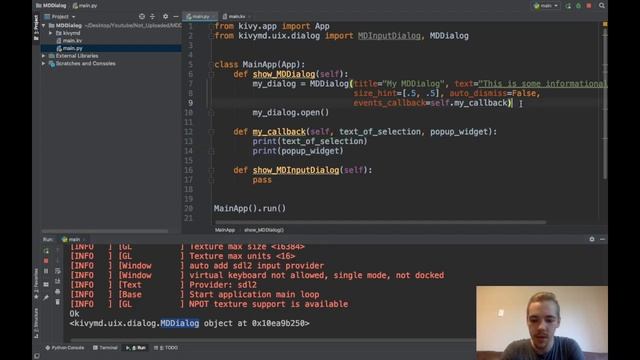Click the editor horizontal scrollbar
The height and width of the screenshot is (360, 640).
pos(380,222)
